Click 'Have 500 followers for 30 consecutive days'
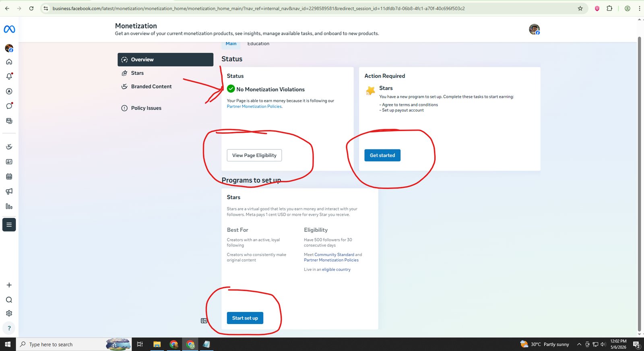Image resolution: width=644 pixels, height=351 pixels. (x=328, y=242)
